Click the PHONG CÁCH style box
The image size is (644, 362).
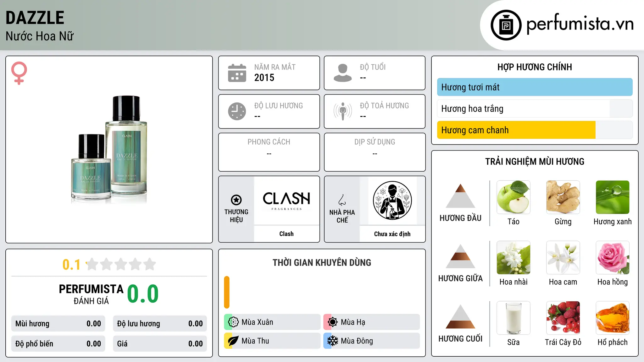[269, 152]
